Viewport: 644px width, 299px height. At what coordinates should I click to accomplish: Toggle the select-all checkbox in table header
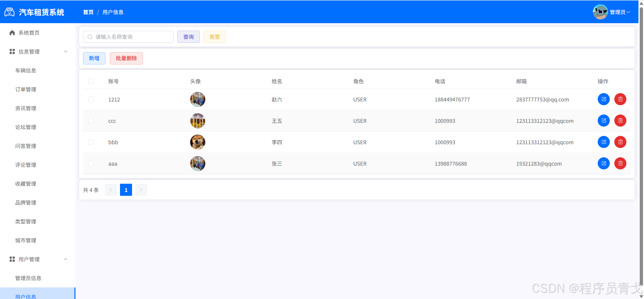(x=91, y=81)
